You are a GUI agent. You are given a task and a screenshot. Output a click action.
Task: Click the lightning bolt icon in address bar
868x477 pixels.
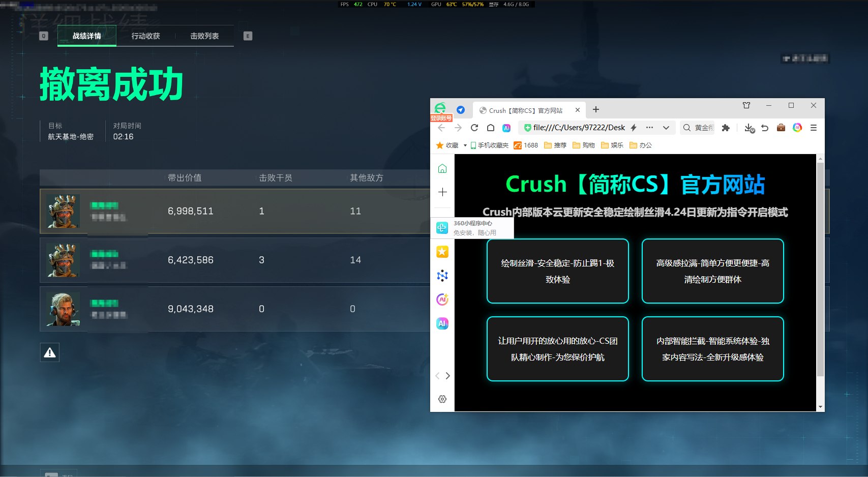634,128
